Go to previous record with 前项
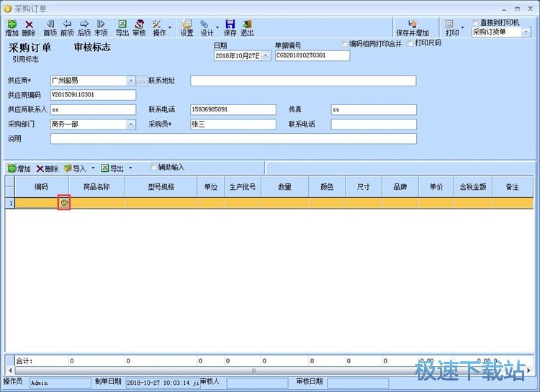Image resolution: width=540 pixels, height=392 pixels. pyautogui.click(x=67, y=28)
